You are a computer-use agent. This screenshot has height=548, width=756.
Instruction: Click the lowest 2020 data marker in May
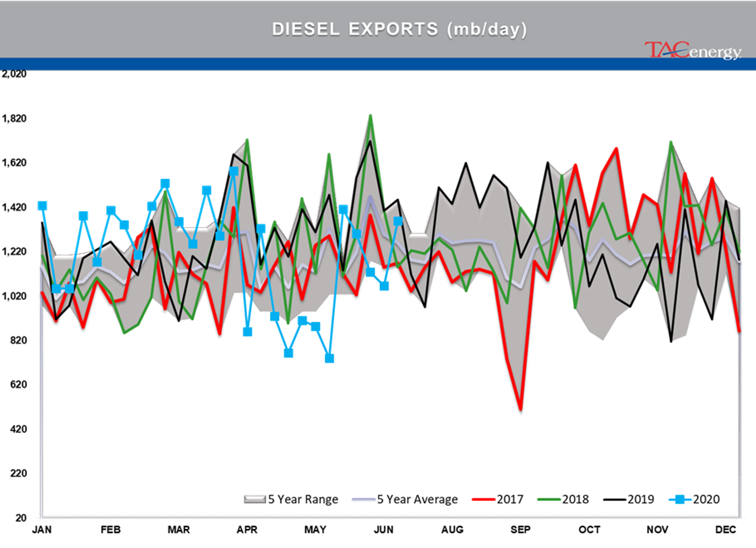pyautogui.click(x=329, y=358)
